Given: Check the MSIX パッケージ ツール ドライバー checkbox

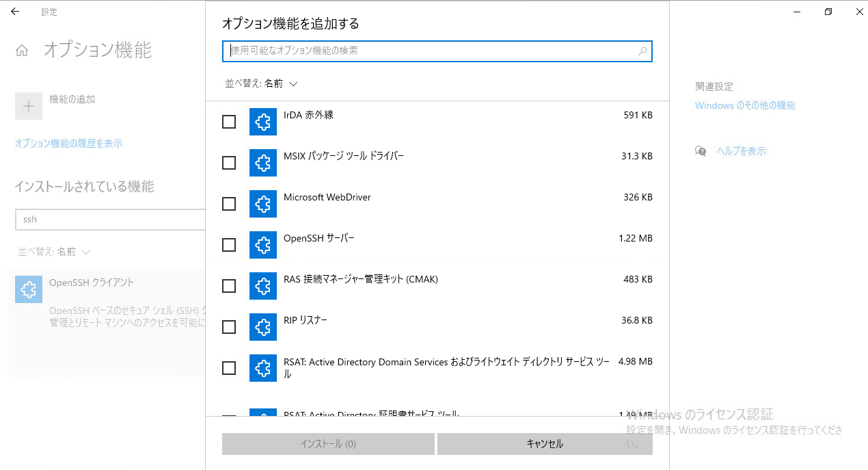Looking at the screenshot, I should (x=229, y=163).
